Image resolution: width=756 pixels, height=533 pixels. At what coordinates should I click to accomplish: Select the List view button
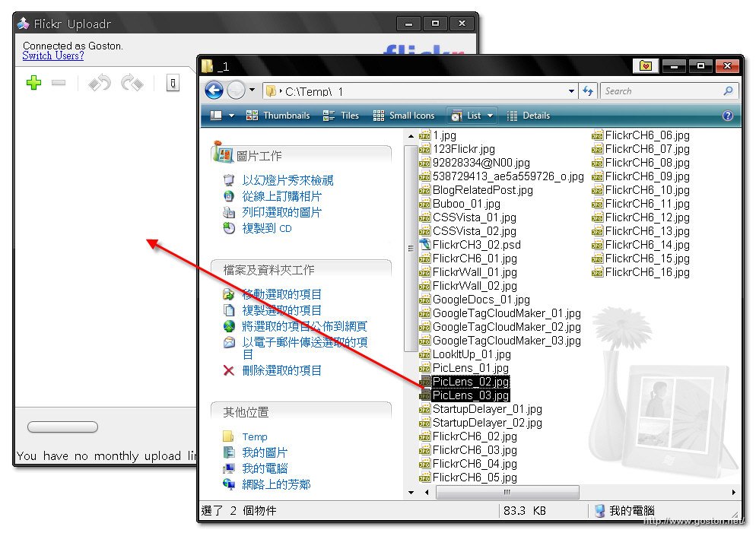pos(465,116)
